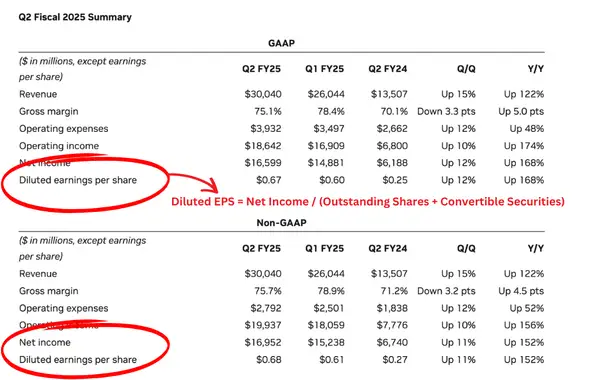Viewport: 600px width, 380px height.
Task: Click GAAP revenue Up 122% Y/Y cell
Action: pyautogui.click(x=524, y=94)
